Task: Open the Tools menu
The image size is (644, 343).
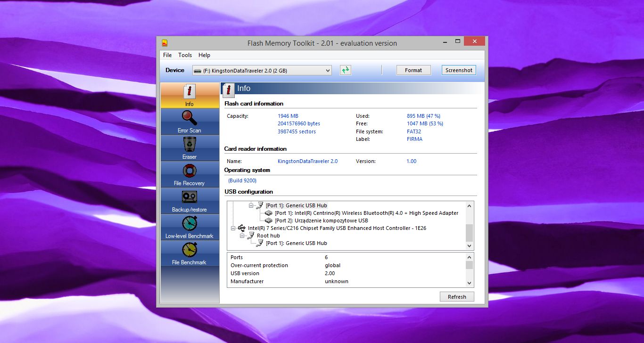Action: click(185, 55)
